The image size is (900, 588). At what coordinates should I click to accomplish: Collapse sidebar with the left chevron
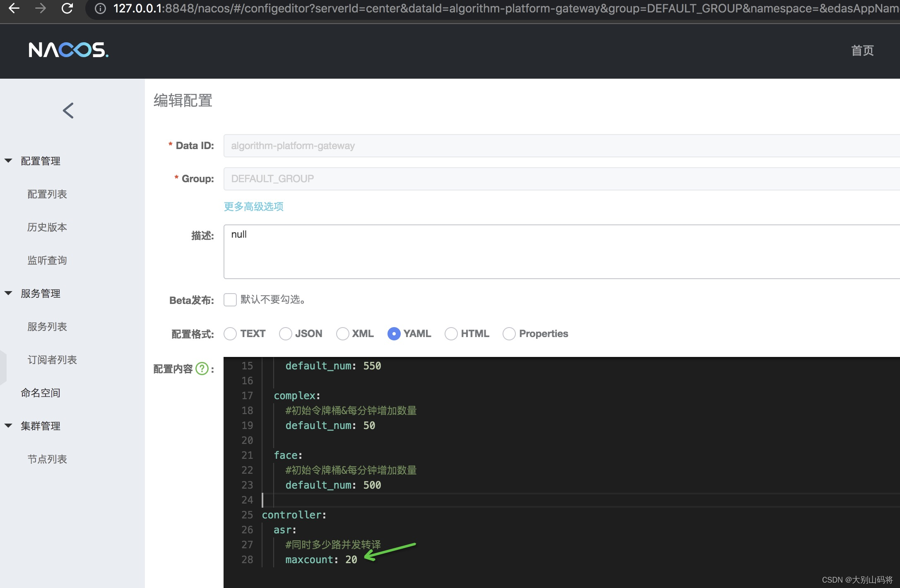68,111
